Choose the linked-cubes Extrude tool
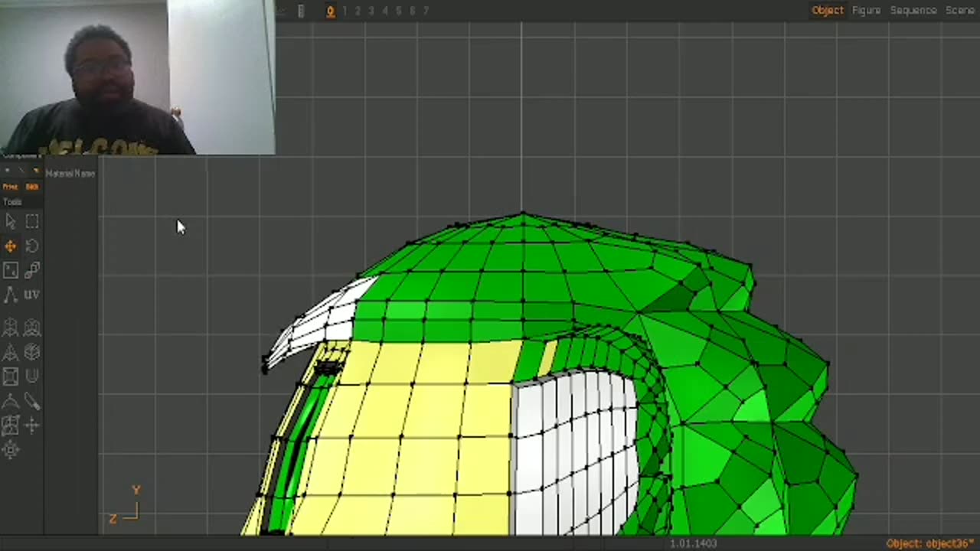 point(32,270)
